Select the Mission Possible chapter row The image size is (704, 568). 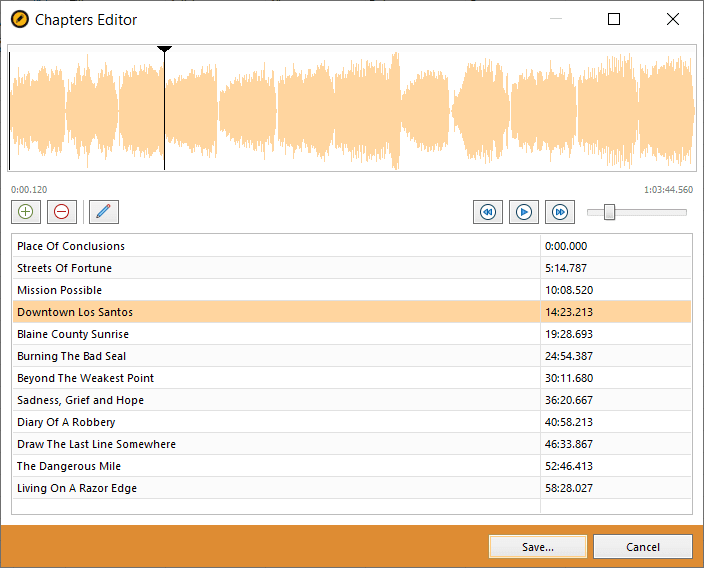pos(352,290)
